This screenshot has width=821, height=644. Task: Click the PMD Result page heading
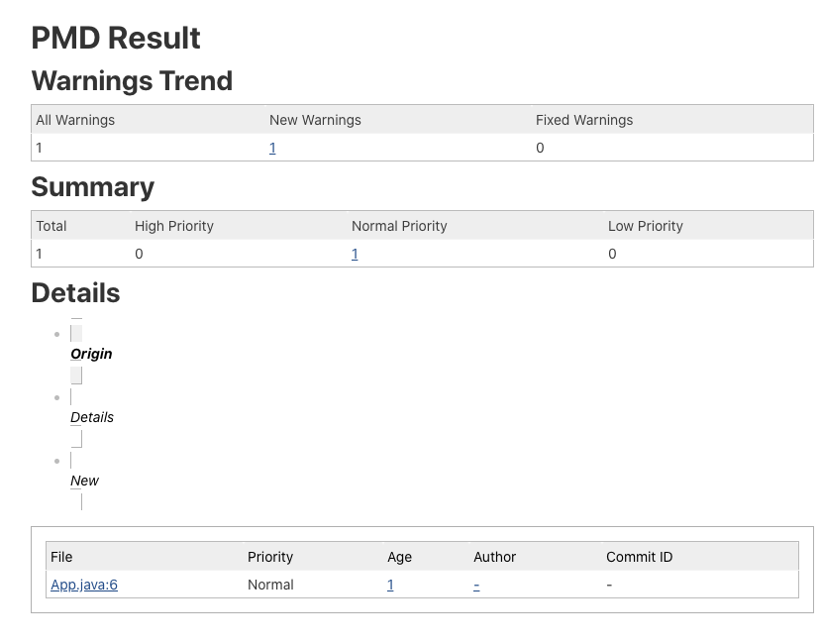[x=116, y=38]
